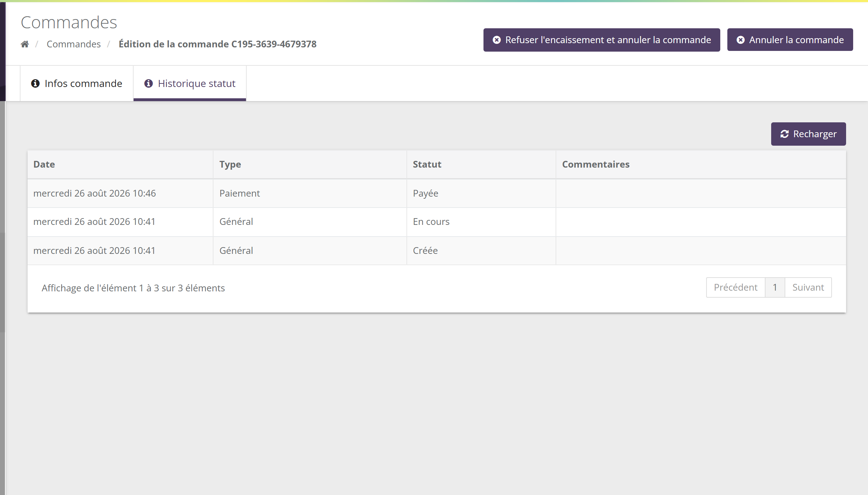
Task: Click Refuser l'encaissement et annuler la commande
Action: click(x=602, y=40)
